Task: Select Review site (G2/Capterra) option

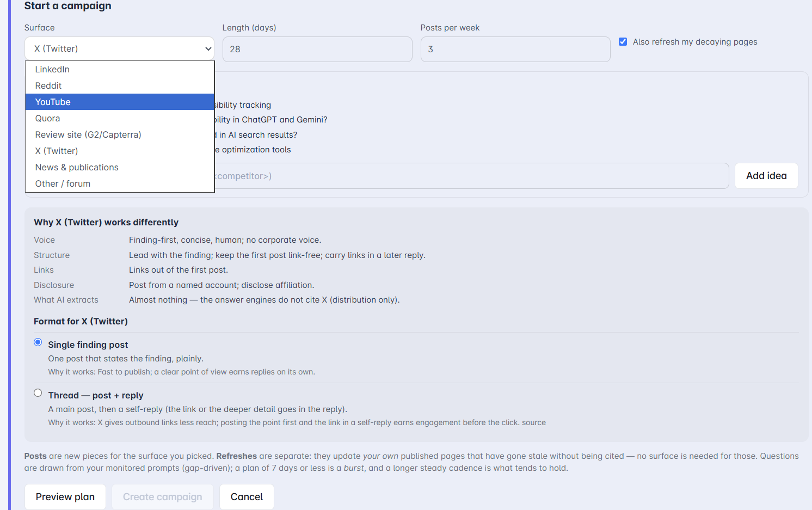Action: pyautogui.click(x=120, y=134)
